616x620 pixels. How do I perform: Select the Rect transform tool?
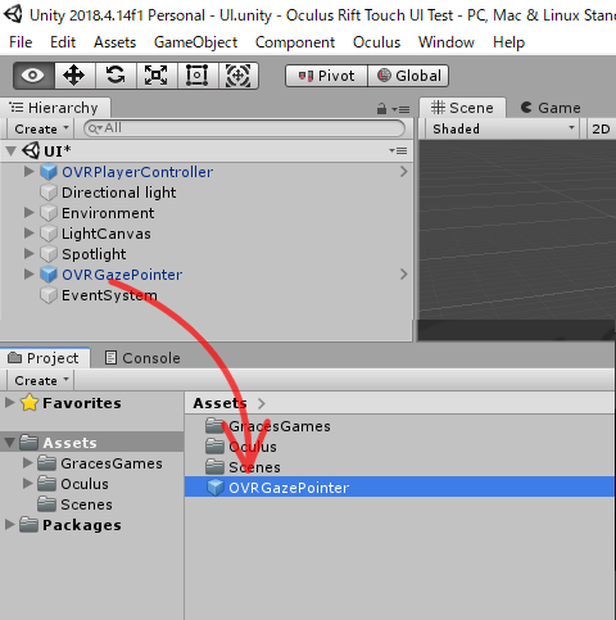pyautogui.click(x=197, y=75)
